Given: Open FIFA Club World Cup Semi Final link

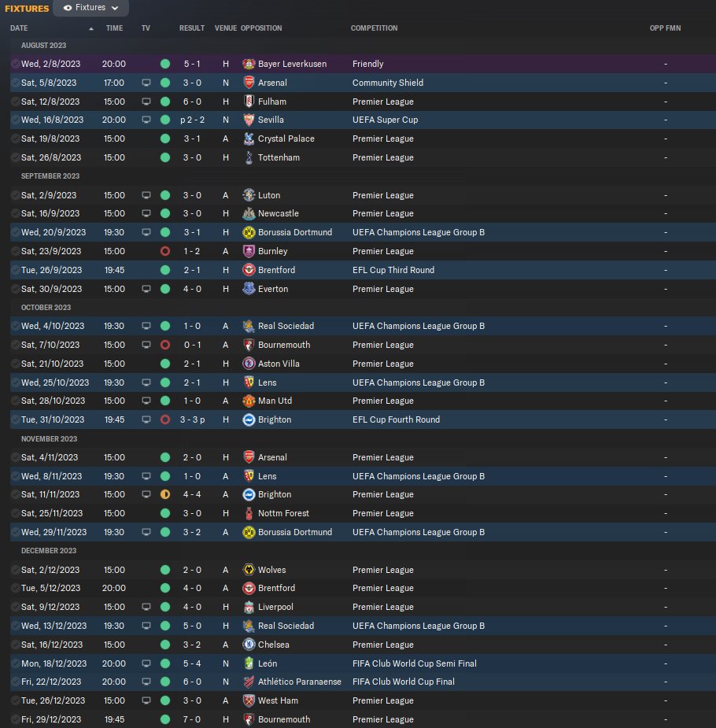Looking at the screenshot, I should pyautogui.click(x=415, y=663).
